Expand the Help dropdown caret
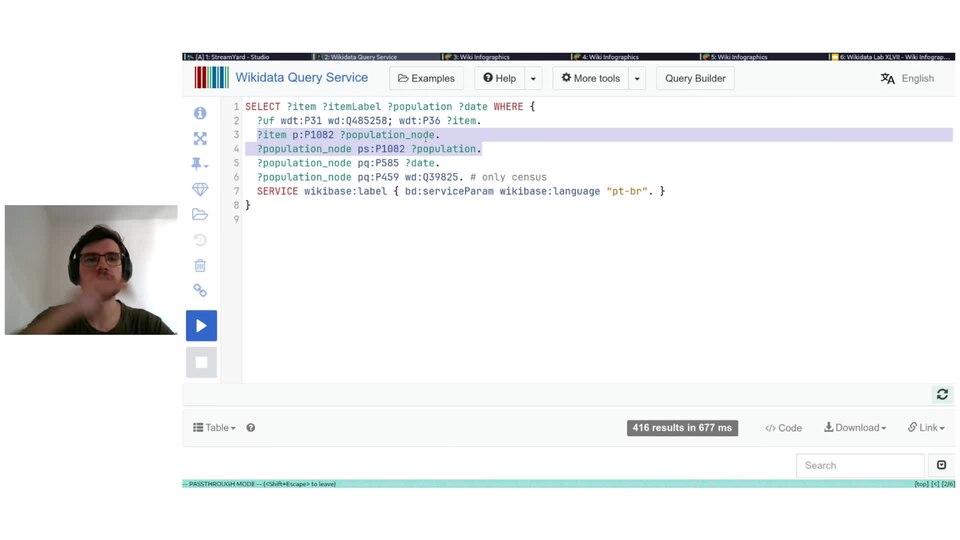 533,78
